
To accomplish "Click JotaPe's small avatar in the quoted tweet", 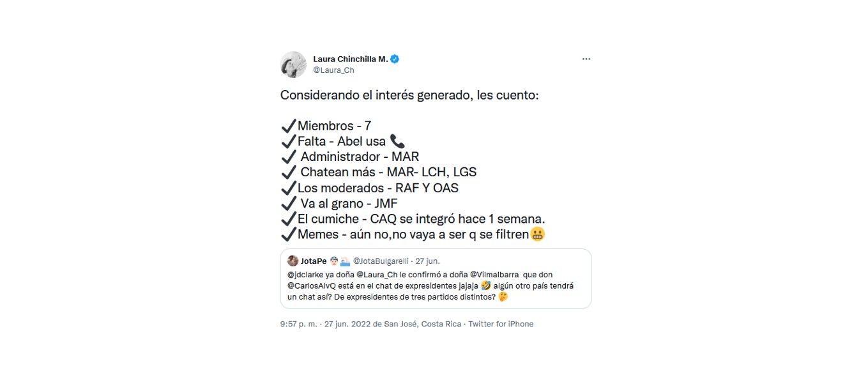I will coord(293,261).
